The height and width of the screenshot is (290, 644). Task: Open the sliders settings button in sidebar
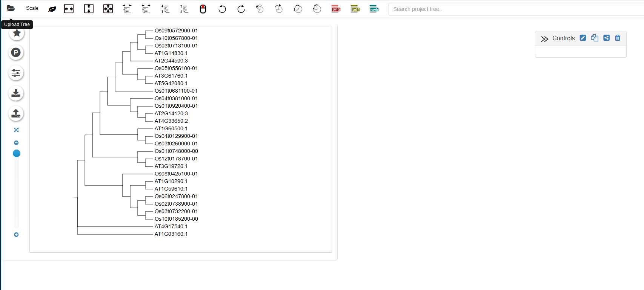click(16, 73)
